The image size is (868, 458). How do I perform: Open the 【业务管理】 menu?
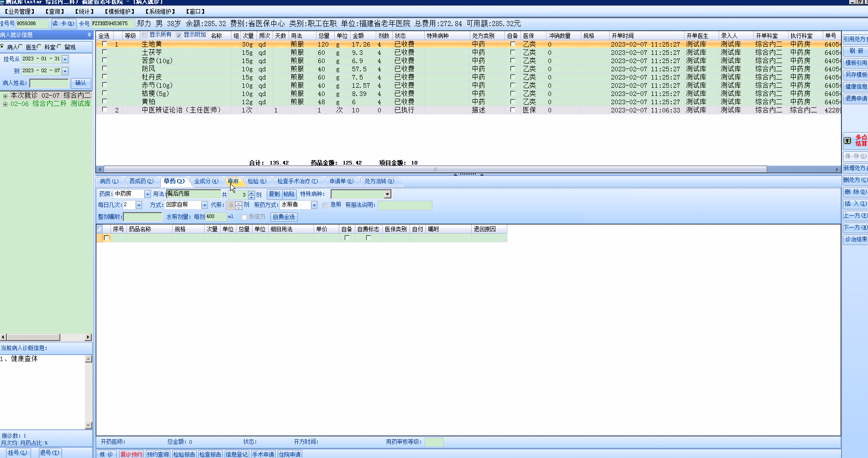click(20, 11)
